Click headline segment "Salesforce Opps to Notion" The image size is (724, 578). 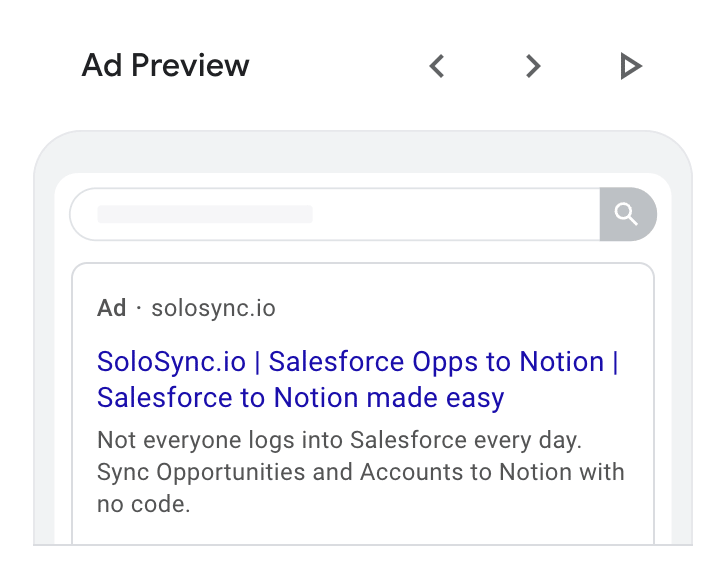pos(436,361)
